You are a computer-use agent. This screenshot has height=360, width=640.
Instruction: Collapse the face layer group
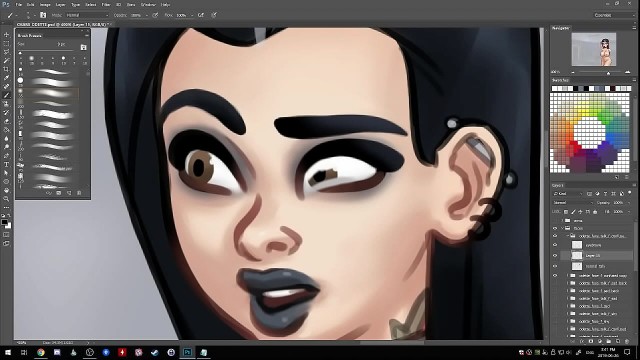point(562,228)
